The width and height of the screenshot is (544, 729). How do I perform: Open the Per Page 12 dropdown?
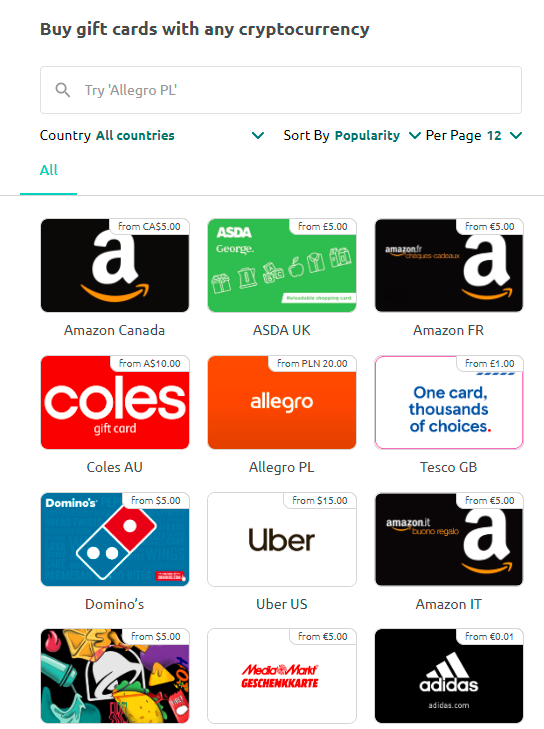click(x=474, y=135)
